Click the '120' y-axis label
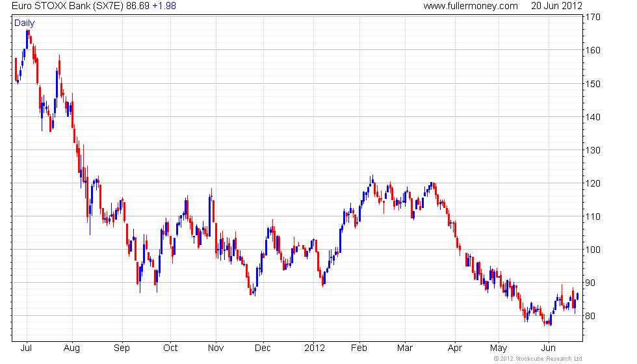 click(x=593, y=183)
